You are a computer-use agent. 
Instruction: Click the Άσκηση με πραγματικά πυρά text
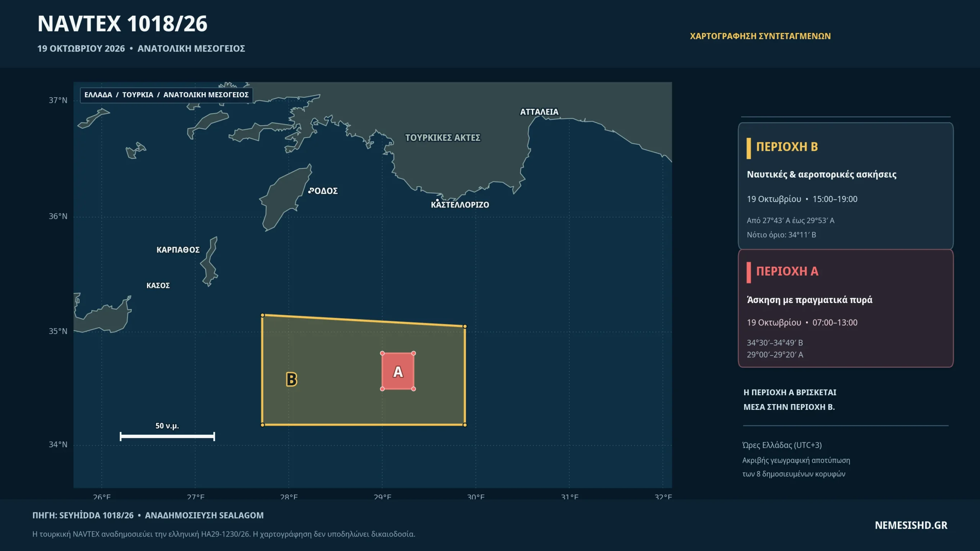pos(810,300)
